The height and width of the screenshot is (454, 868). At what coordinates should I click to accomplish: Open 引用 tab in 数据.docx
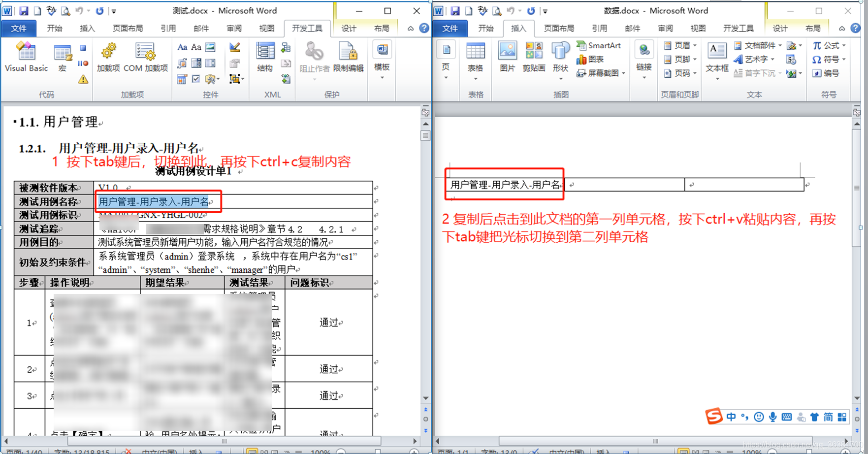coord(599,29)
